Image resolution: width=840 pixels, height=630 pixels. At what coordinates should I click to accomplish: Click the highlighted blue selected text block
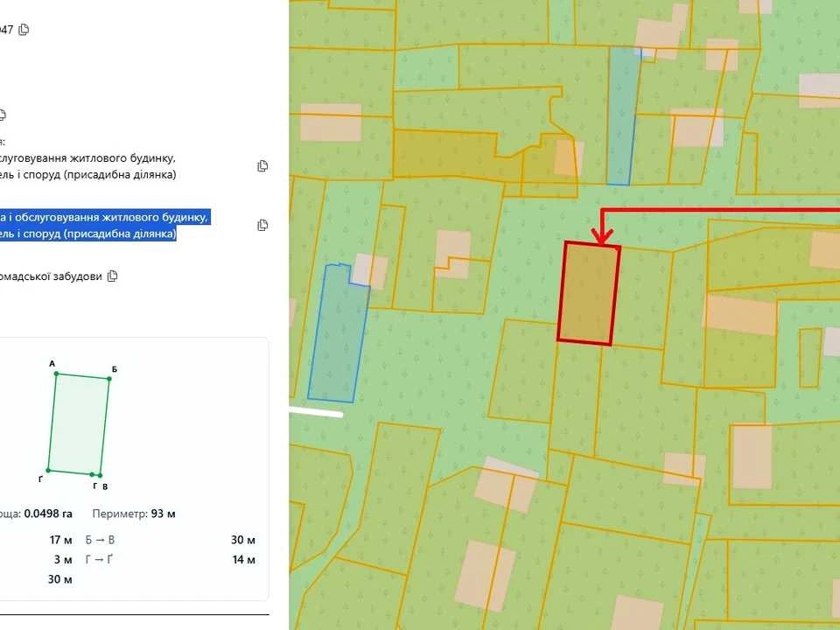(x=103, y=226)
